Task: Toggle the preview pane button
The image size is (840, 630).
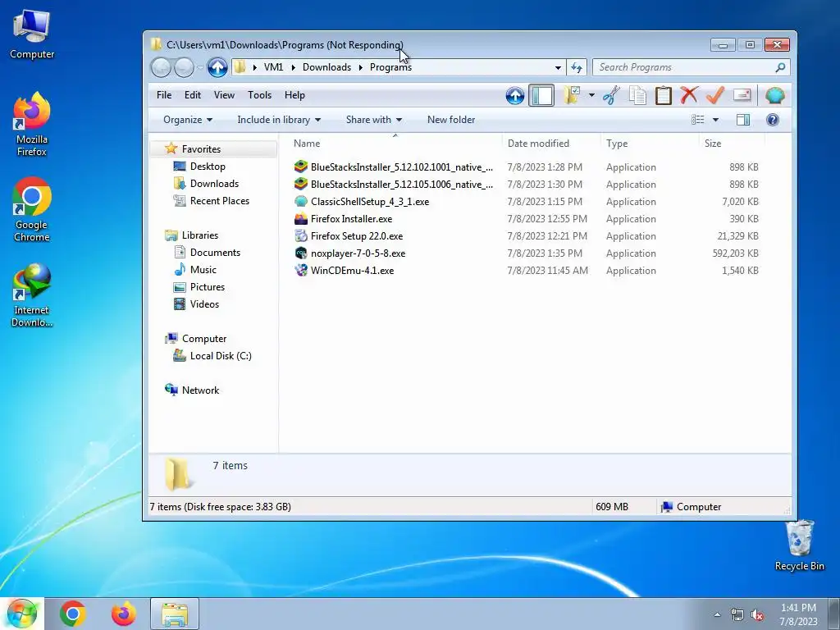Action: click(743, 120)
